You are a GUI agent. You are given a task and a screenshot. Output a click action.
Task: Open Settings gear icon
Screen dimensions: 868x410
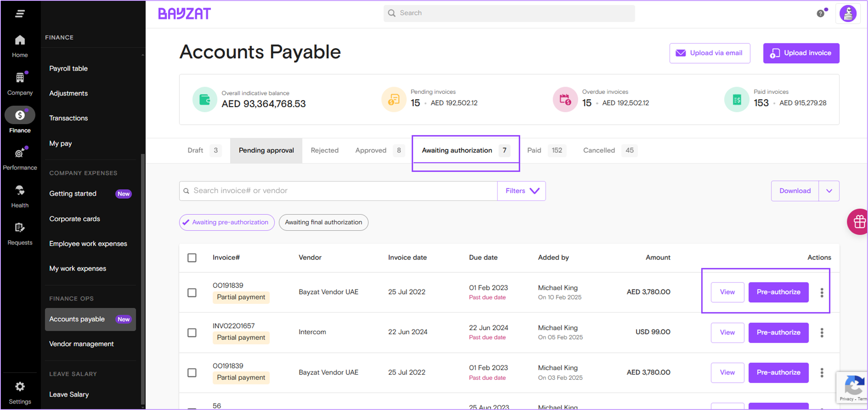coord(20,392)
